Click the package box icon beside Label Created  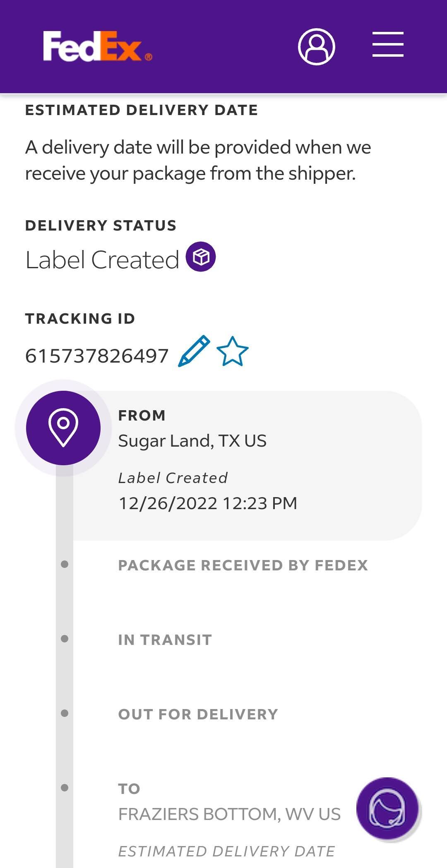201,257
